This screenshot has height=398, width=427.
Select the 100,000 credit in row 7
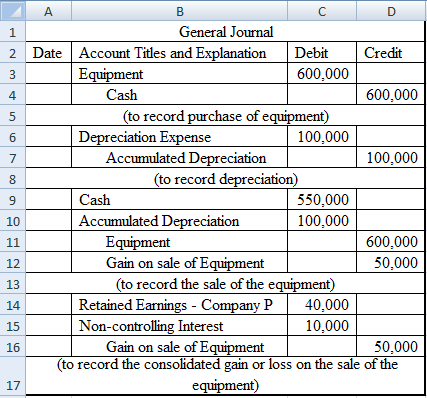tap(391, 158)
